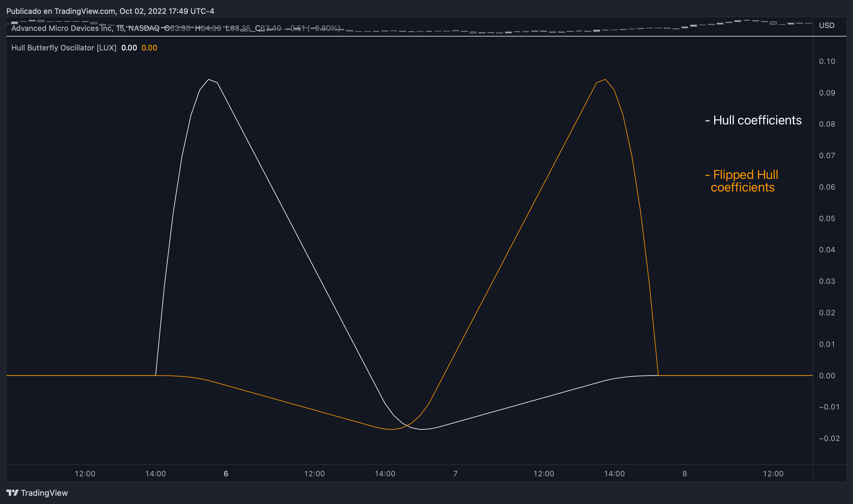Click the 0.08 price scale label
The height and width of the screenshot is (504, 853).
point(827,124)
